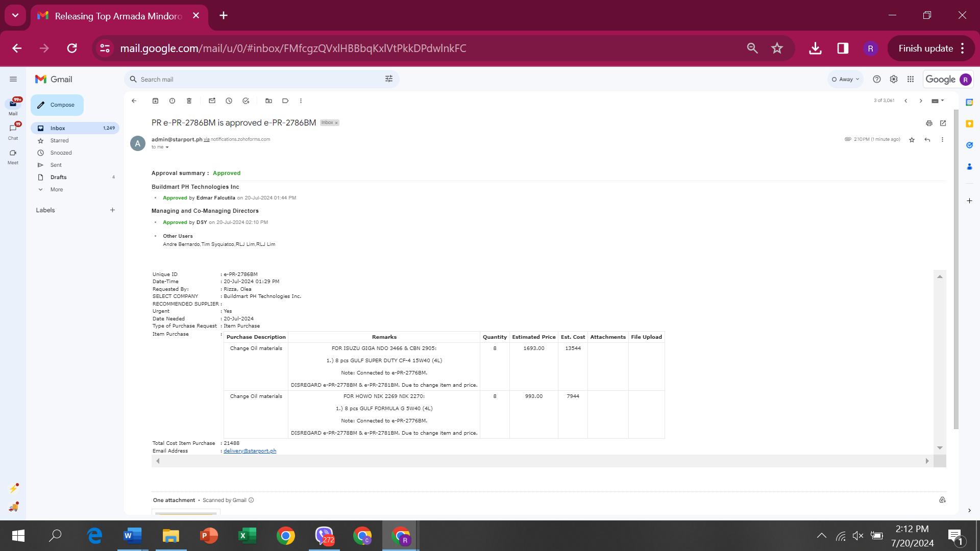Screen dimensions: 980x551
Task: Toggle the main menu hamburger icon
Action: coord(13,79)
